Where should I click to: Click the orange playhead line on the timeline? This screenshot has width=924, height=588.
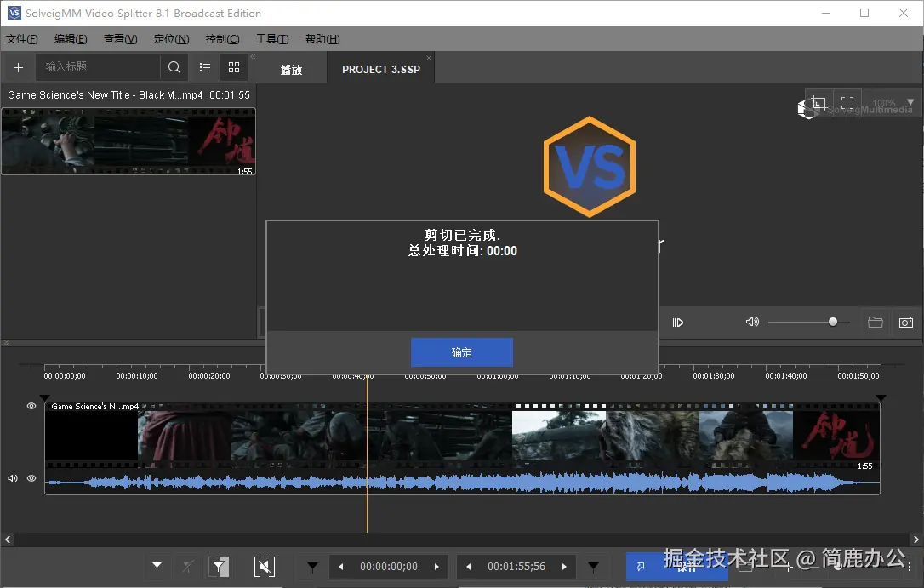pos(367,454)
